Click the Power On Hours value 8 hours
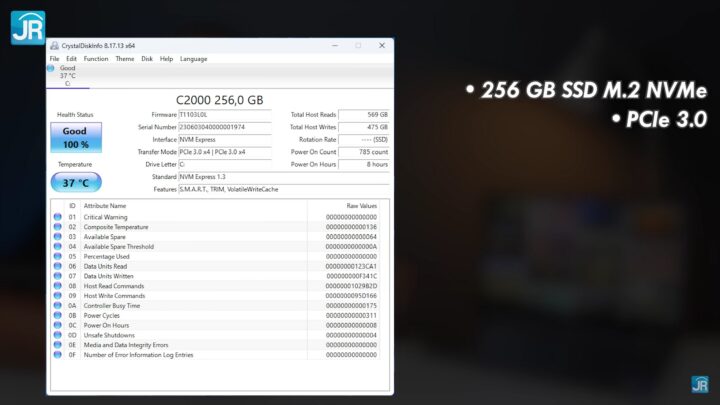 364,164
